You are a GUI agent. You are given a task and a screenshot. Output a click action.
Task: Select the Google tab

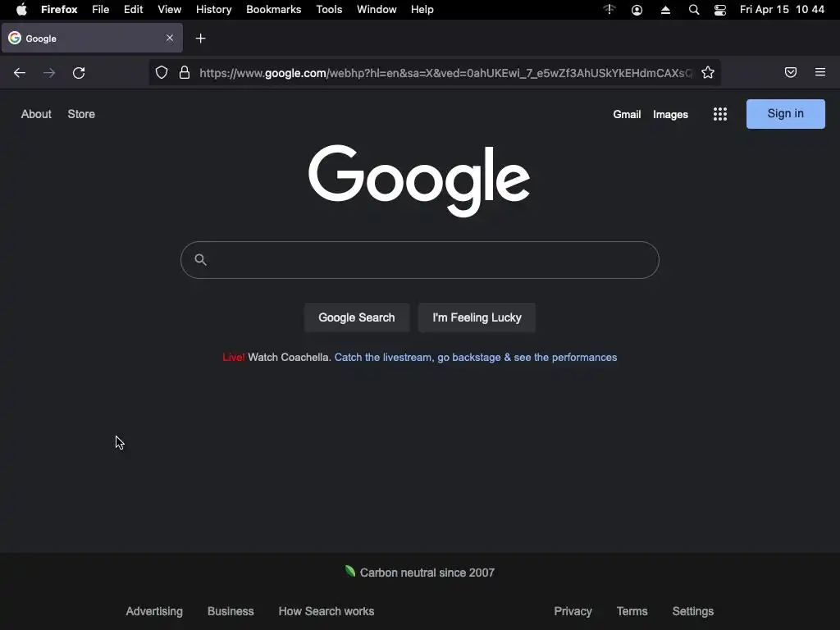[x=92, y=38]
